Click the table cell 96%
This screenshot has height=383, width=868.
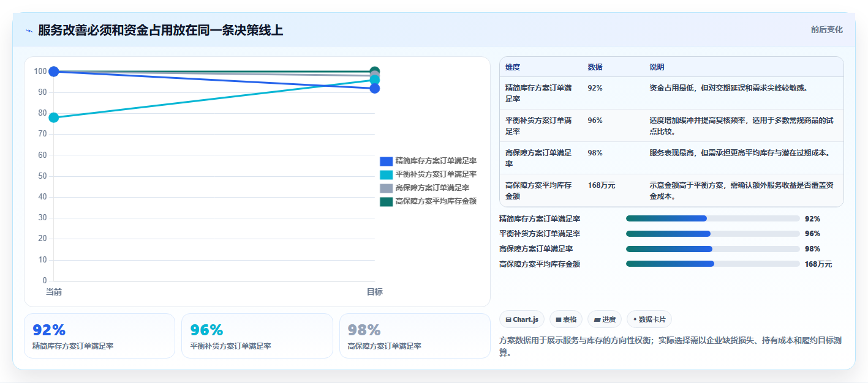[x=595, y=121]
